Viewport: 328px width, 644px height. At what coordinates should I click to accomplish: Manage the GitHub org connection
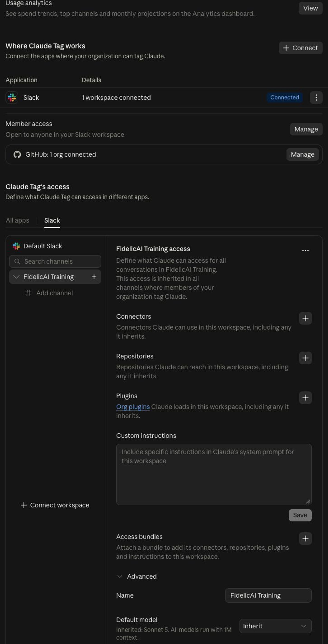(x=302, y=155)
